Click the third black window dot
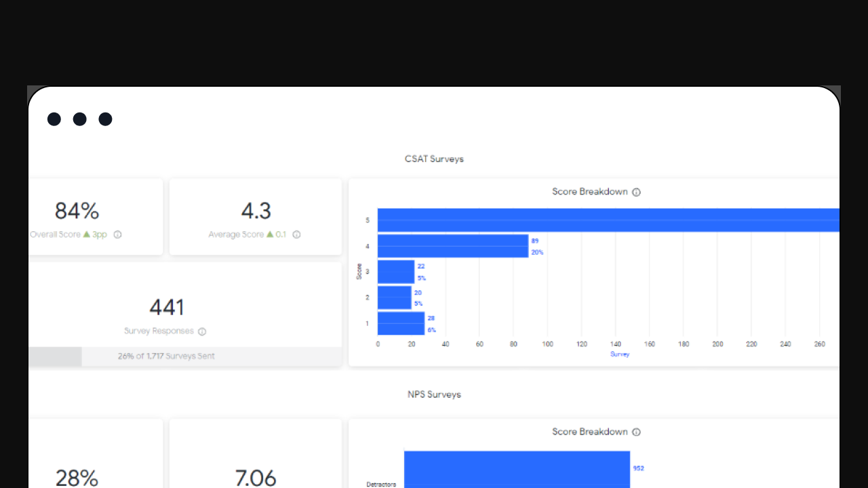The image size is (868, 488). 105,119
